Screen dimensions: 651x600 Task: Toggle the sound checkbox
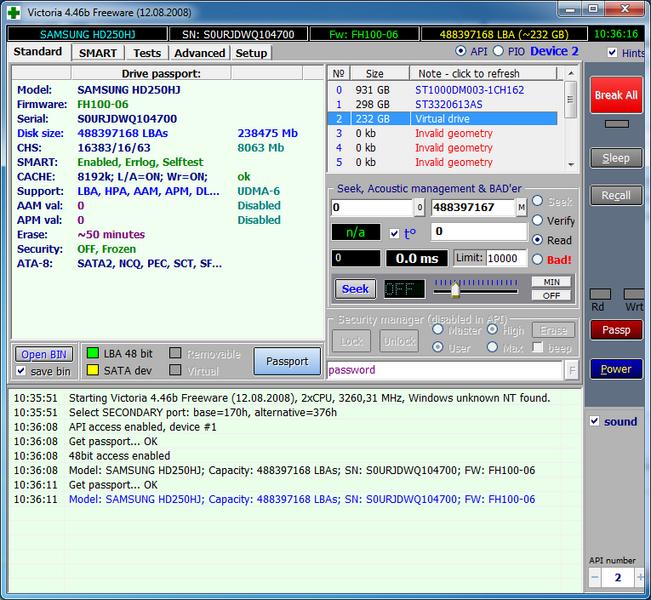click(x=594, y=421)
